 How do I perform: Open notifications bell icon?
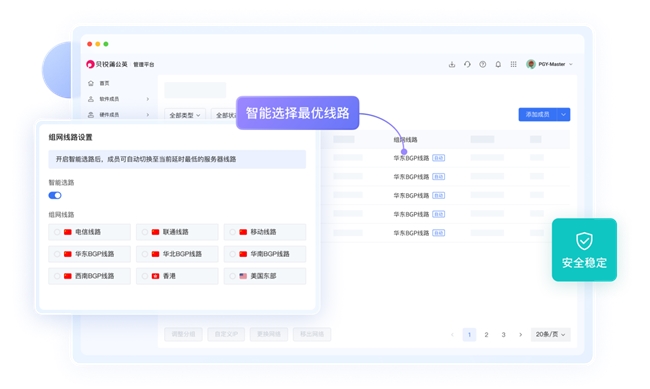[x=498, y=64]
